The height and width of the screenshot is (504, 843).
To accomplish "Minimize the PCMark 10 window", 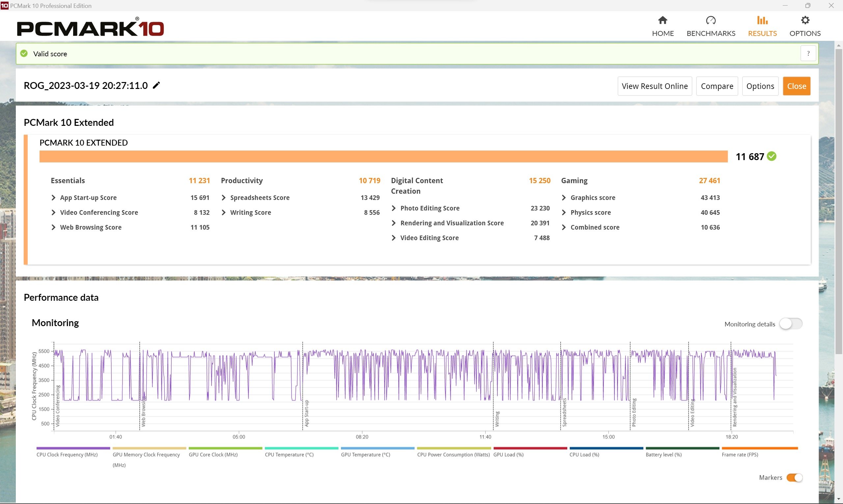I will click(x=785, y=5).
